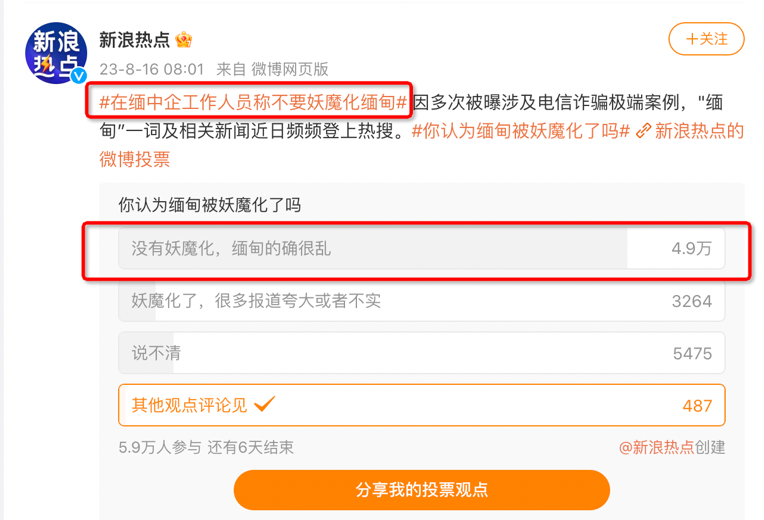Click the blue verified badge on avatar
The image size is (764, 520).
[x=77, y=75]
